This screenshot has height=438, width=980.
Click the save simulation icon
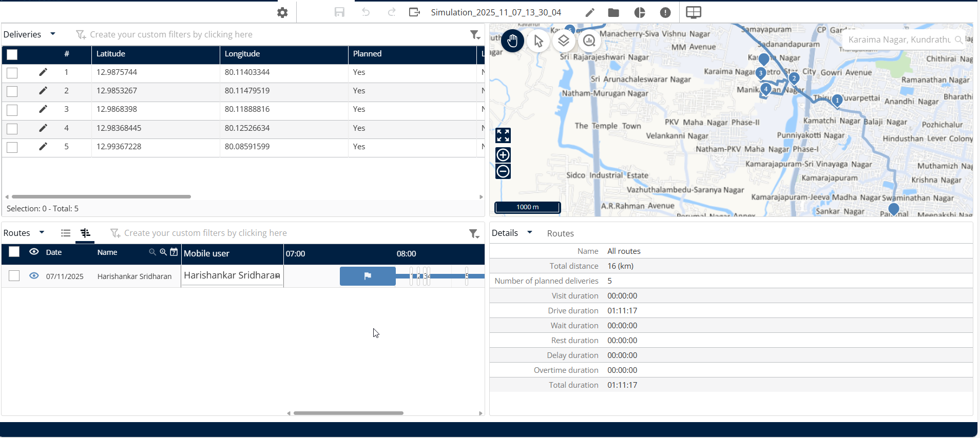coord(339,12)
